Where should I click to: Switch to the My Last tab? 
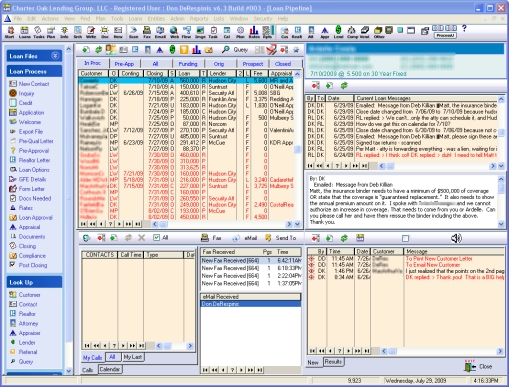[133, 357]
